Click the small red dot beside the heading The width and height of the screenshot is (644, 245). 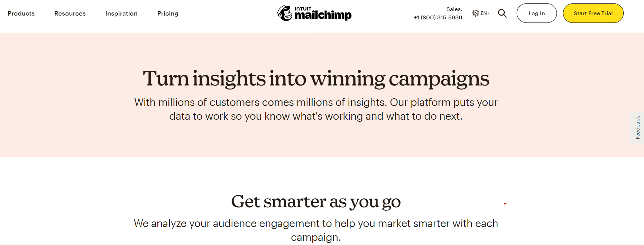tap(505, 204)
